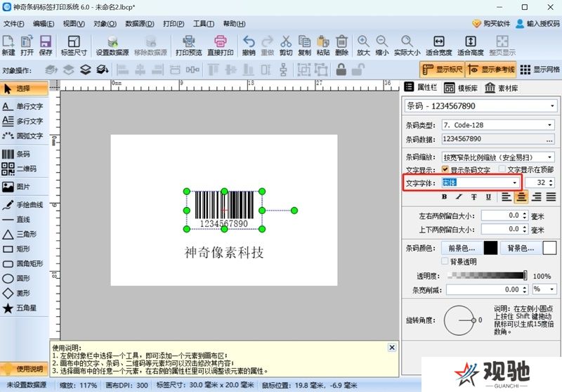Select the 单行文字 single-line text tool
The width and height of the screenshot is (562, 392).
click(x=24, y=106)
